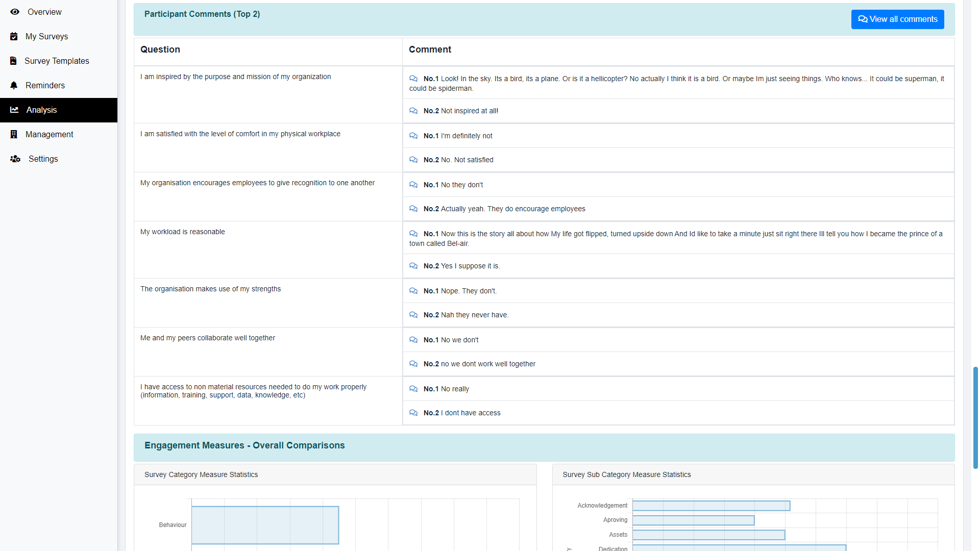Click the Settings users-cog icon

coord(15,159)
